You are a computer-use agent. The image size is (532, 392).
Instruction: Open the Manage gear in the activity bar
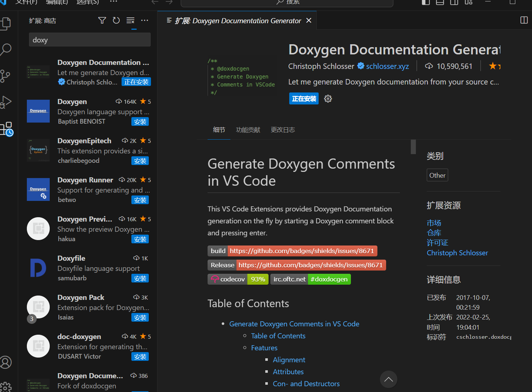click(6, 387)
